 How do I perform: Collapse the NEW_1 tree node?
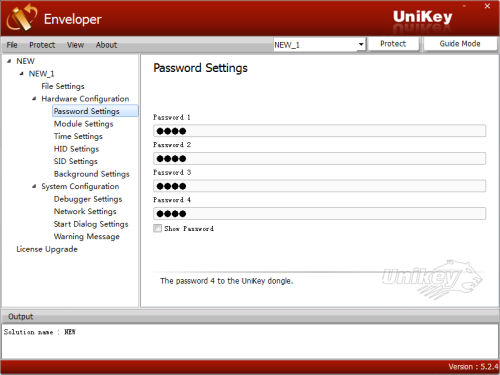click(21, 73)
